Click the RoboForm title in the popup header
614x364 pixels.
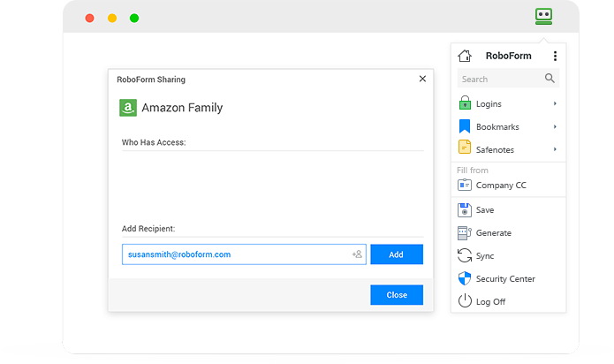(508, 56)
